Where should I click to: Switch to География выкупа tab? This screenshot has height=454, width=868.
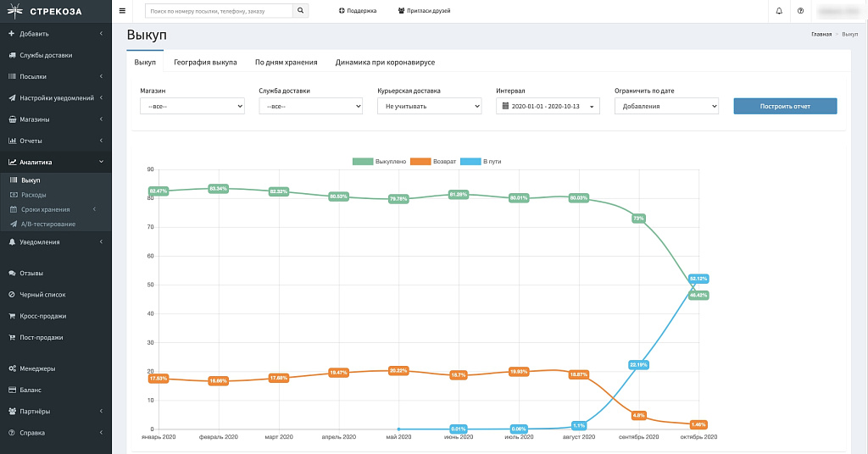[205, 63]
